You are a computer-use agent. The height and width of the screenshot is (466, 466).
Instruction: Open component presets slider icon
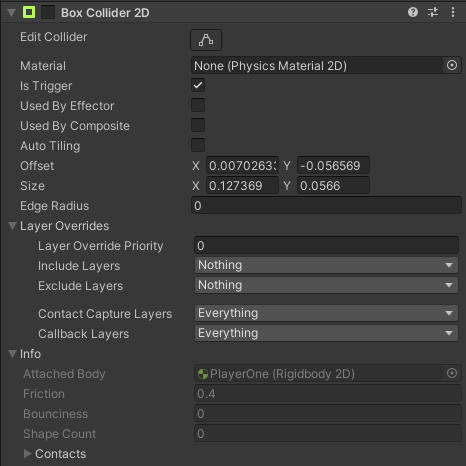tap(433, 12)
